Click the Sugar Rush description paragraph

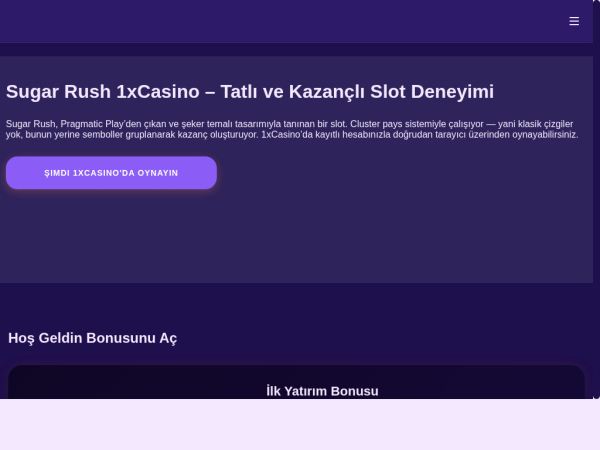292,129
